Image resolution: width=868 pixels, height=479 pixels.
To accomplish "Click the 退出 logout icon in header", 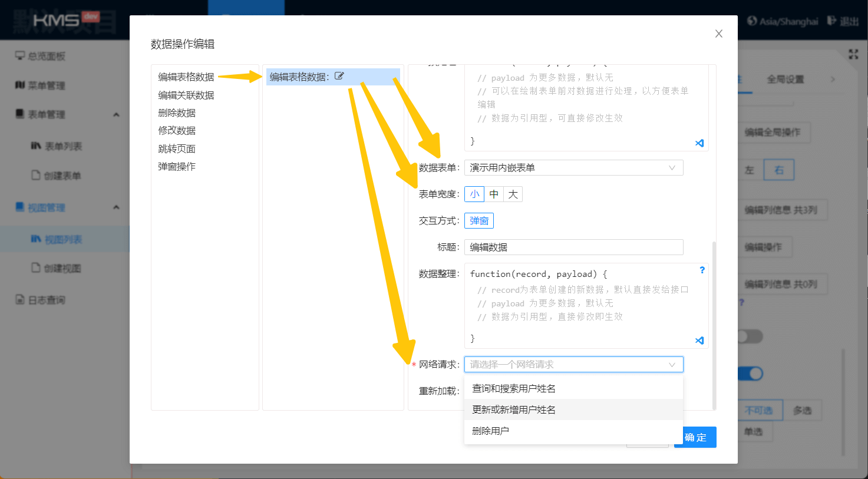I will [x=831, y=21].
